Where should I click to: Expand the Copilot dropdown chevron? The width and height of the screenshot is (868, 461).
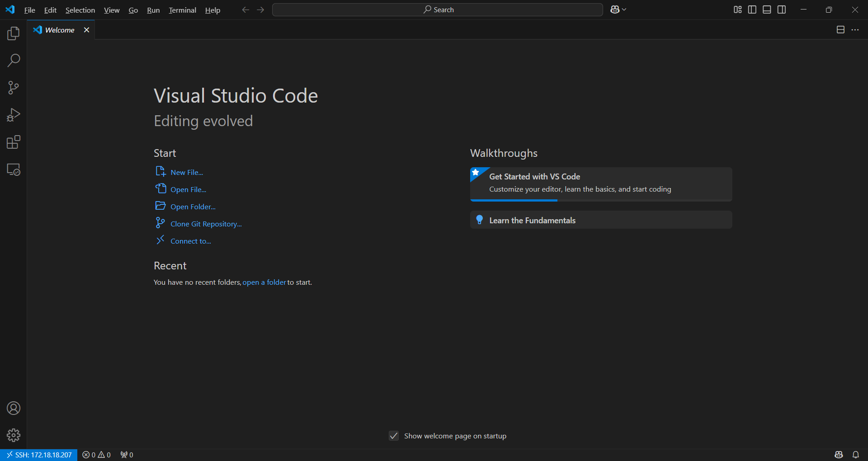[x=624, y=9]
